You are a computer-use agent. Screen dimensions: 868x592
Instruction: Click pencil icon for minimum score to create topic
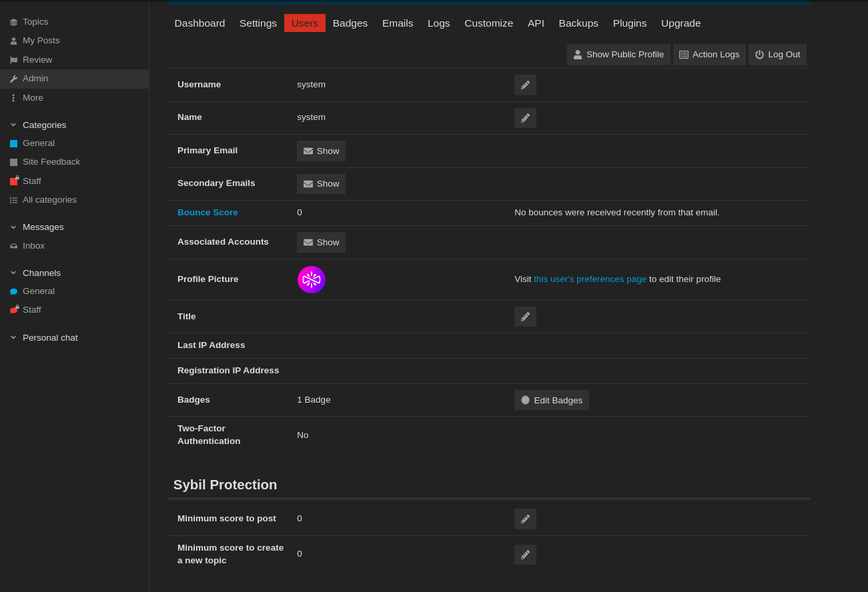point(525,554)
